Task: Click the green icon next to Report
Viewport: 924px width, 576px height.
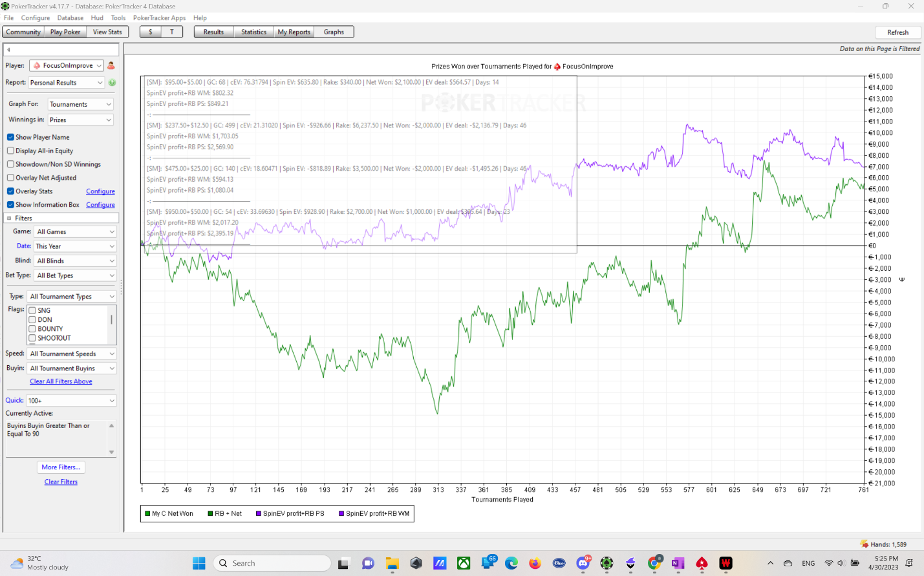Action: [x=112, y=83]
